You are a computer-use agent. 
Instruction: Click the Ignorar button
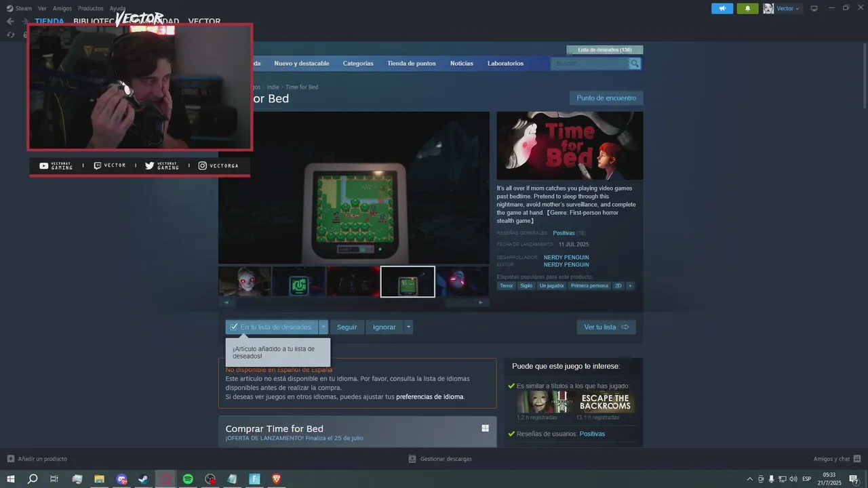(x=384, y=327)
